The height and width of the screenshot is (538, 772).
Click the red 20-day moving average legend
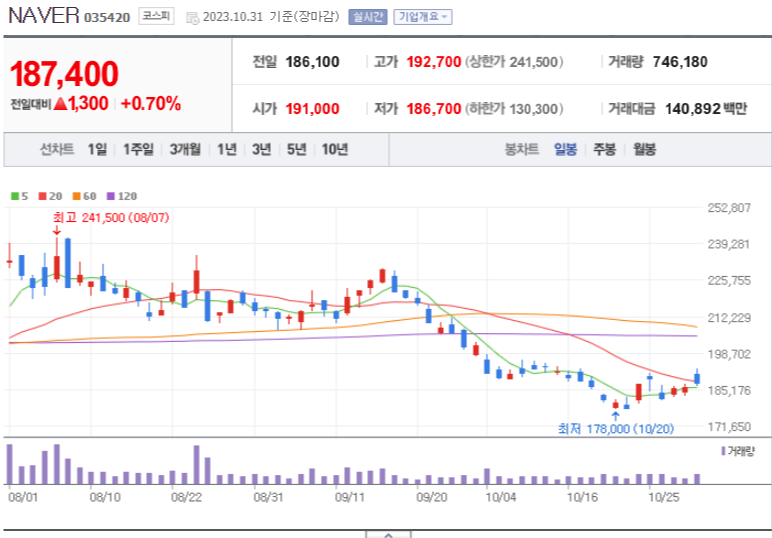click(50, 196)
